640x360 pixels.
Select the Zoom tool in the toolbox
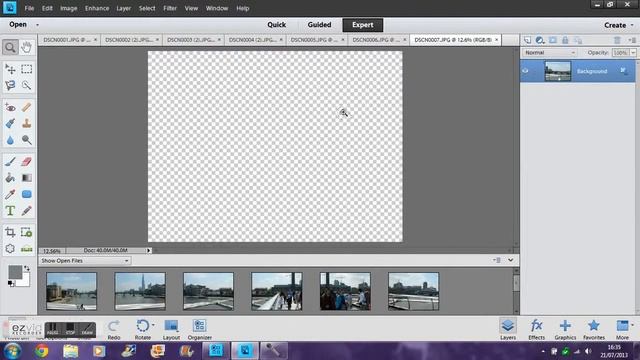click(x=10, y=47)
